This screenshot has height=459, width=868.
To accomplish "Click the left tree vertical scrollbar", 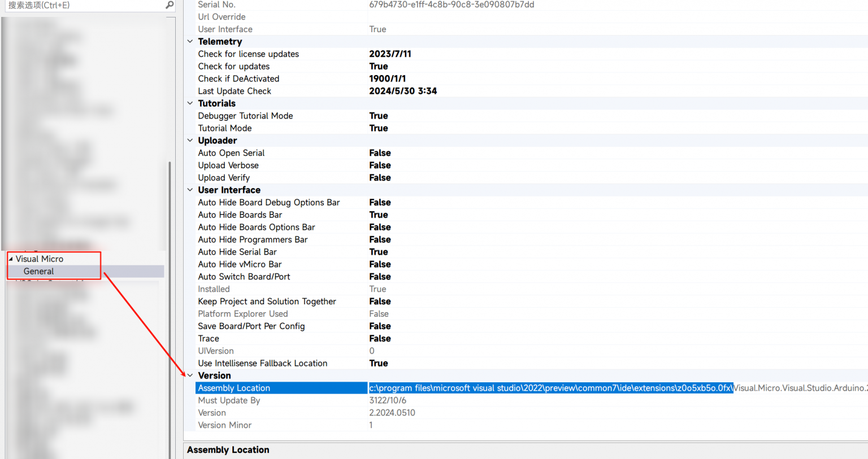I will point(170,311).
